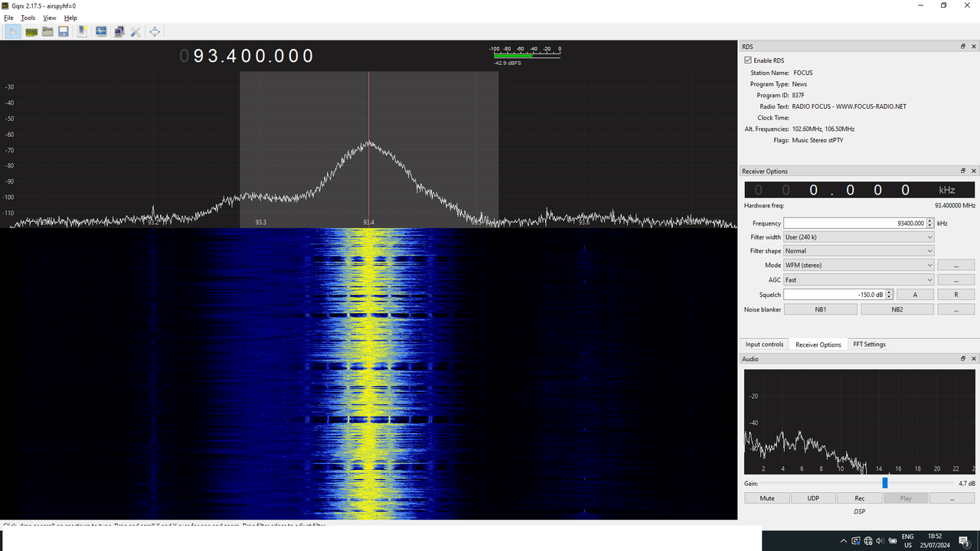
Task: Click the save settings floppy disk icon
Action: 64,31
